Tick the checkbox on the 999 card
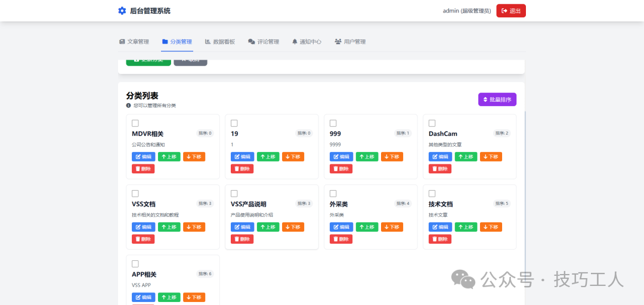 click(x=333, y=123)
